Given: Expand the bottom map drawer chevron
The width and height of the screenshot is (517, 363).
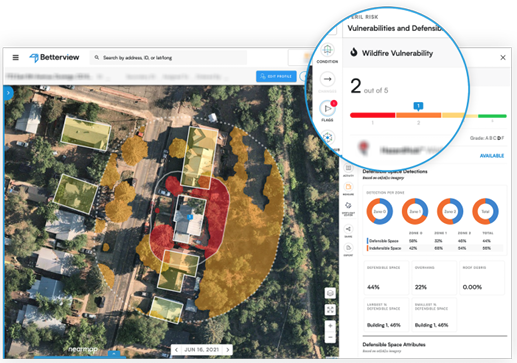Looking at the screenshot, I should click(x=114, y=353).
